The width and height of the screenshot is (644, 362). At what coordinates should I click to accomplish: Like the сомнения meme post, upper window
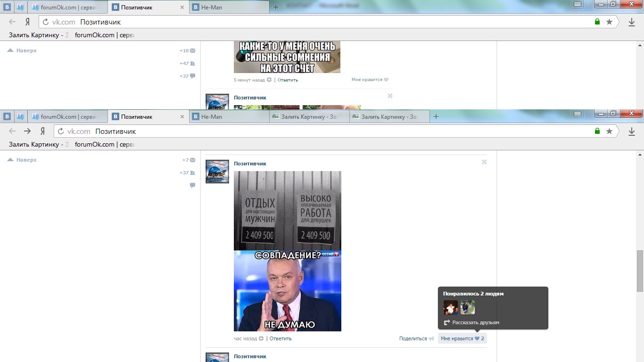coord(370,80)
